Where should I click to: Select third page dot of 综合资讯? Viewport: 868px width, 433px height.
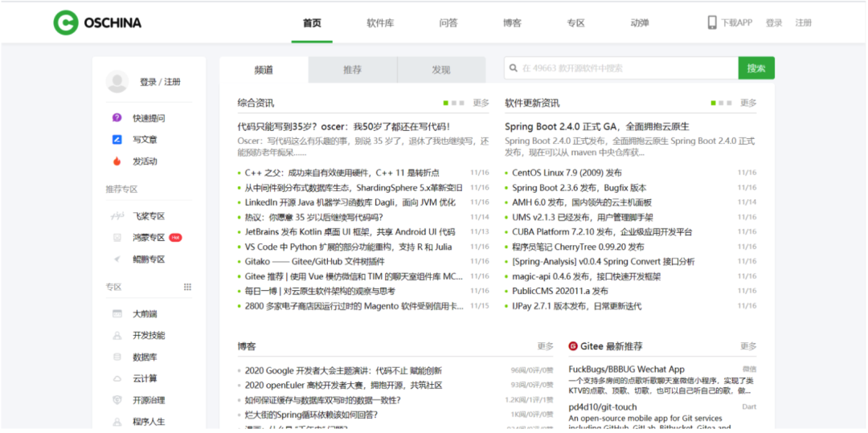pyautogui.click(x=462, y=103)
